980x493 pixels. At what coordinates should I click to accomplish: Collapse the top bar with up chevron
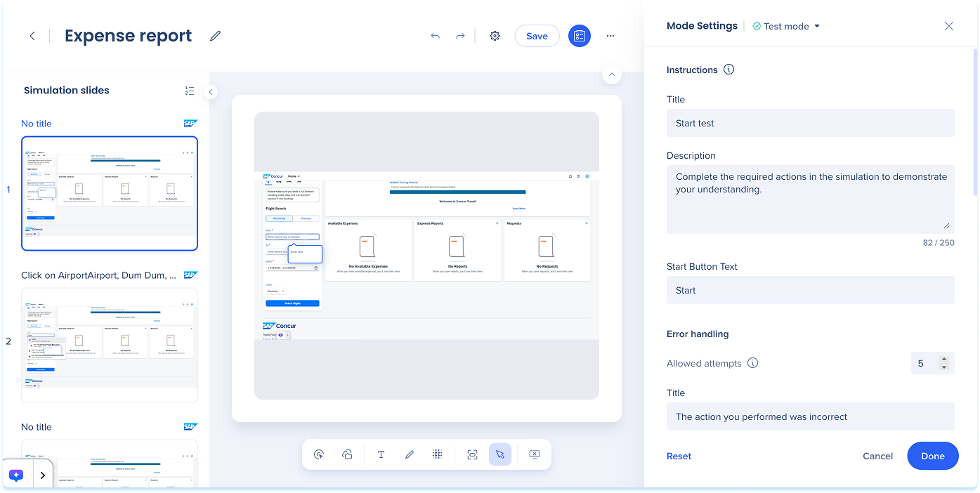point(611,74)
